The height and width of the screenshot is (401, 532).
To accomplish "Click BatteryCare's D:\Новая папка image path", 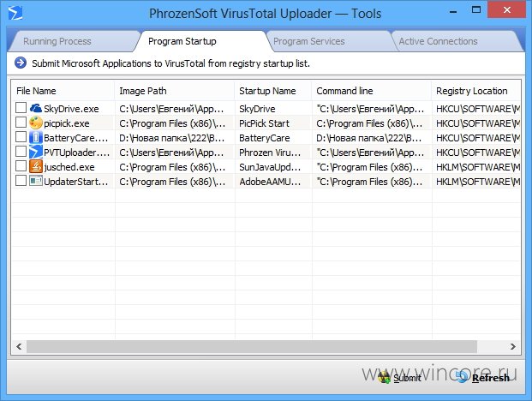I will tap(172, 138).
